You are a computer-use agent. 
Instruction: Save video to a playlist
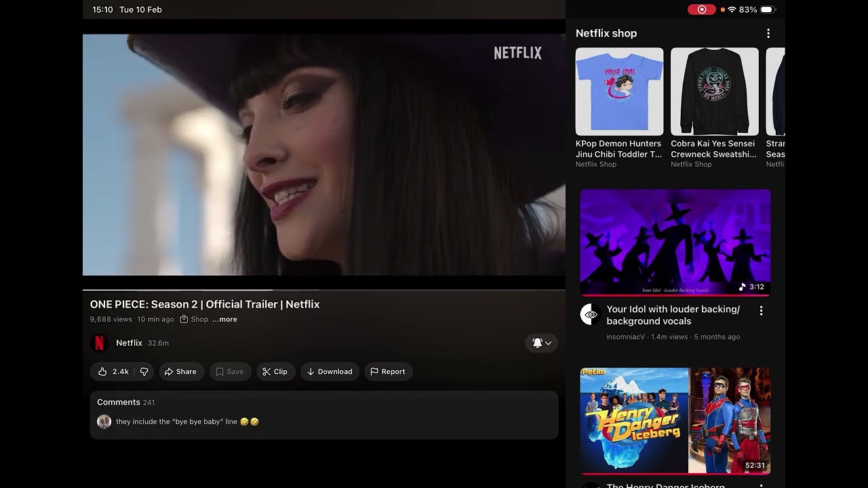click(x=230, y=371)
